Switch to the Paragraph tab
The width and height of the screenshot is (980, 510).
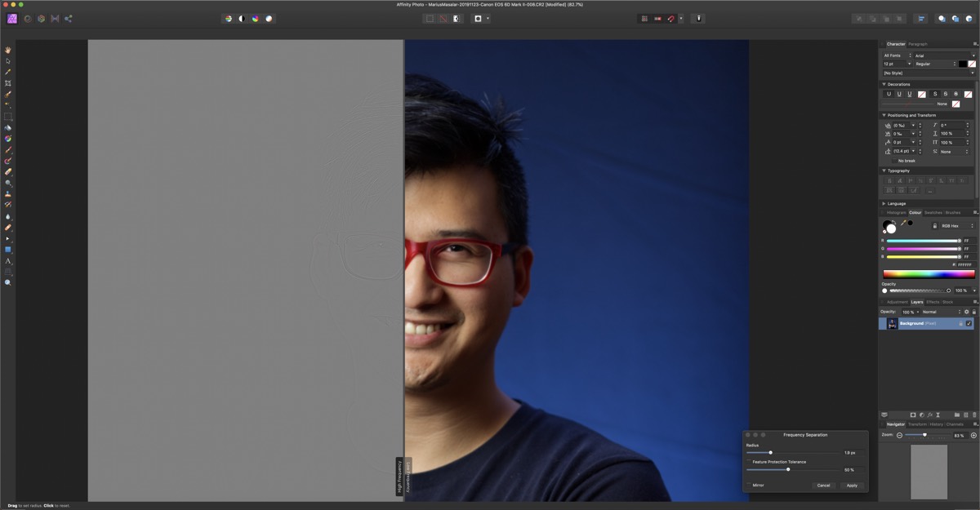point(918,44)
